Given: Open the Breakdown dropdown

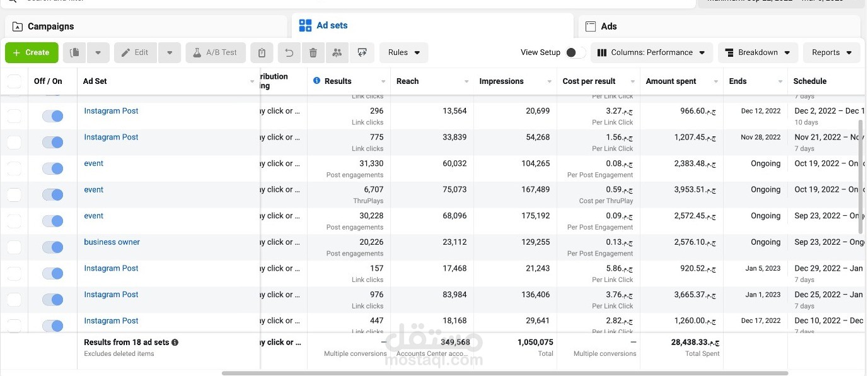Looking at the screenshot, I should coord(758,52).
